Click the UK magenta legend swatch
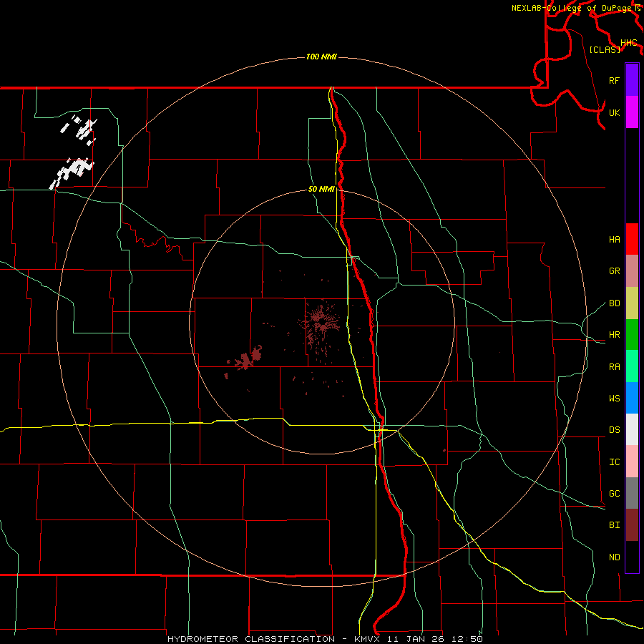Screen dimensions: 644x644 click(x=632, y=112)
